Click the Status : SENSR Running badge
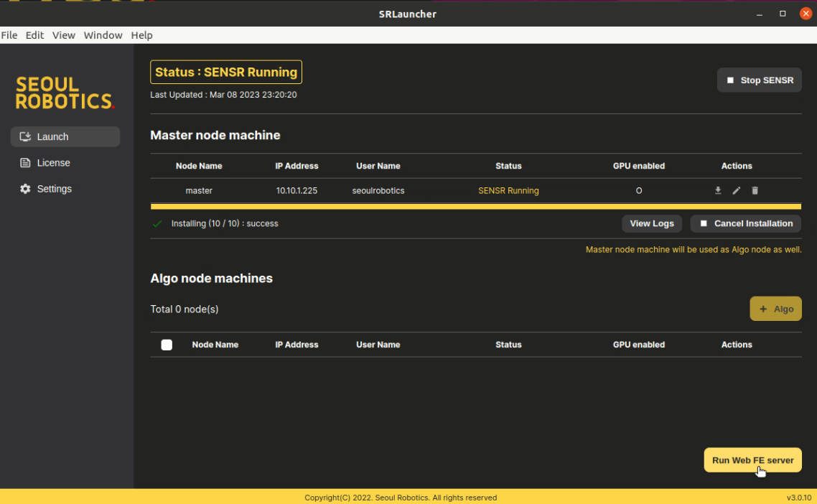Viewport: 817px width, 504px height. coord(226,72)
